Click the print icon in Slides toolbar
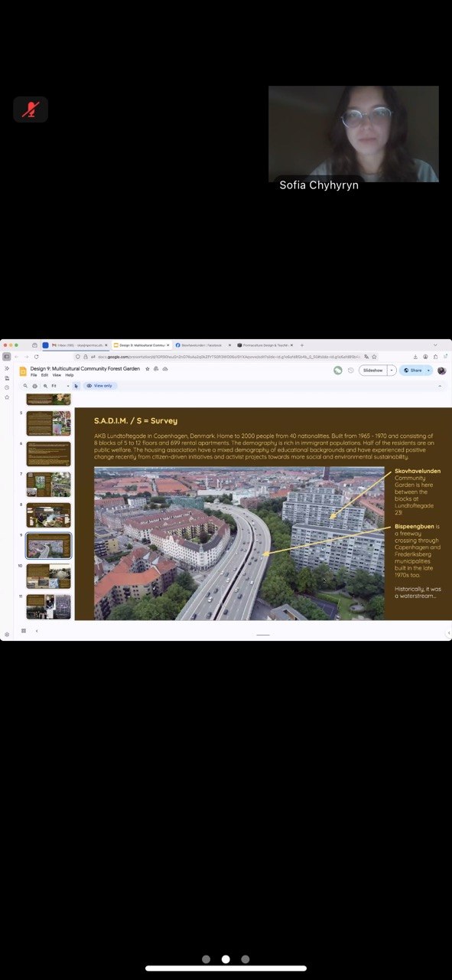452x980 pixels. [34, 386]
